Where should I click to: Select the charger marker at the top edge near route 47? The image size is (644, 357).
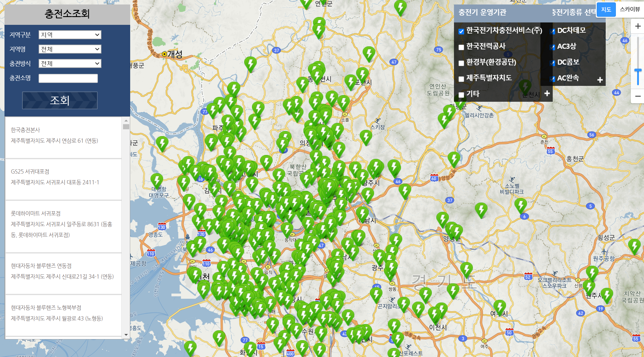[400, 8]
